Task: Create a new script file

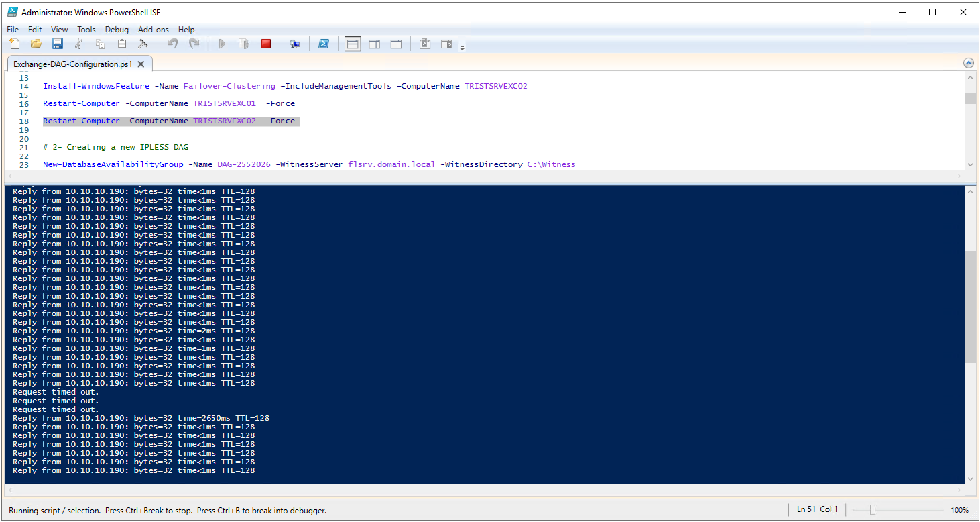Action: (x=15, y=44)
